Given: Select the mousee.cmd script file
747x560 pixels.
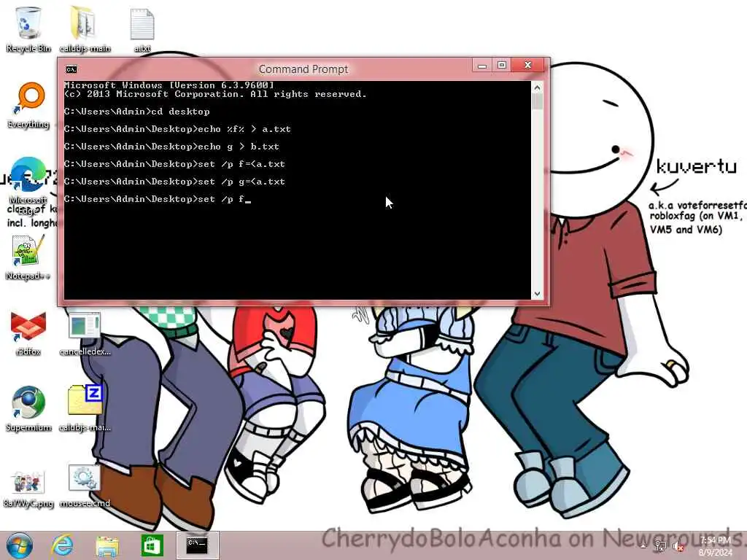Looking at the screenshot, I should pyautogui.click(x=85, y=486).
